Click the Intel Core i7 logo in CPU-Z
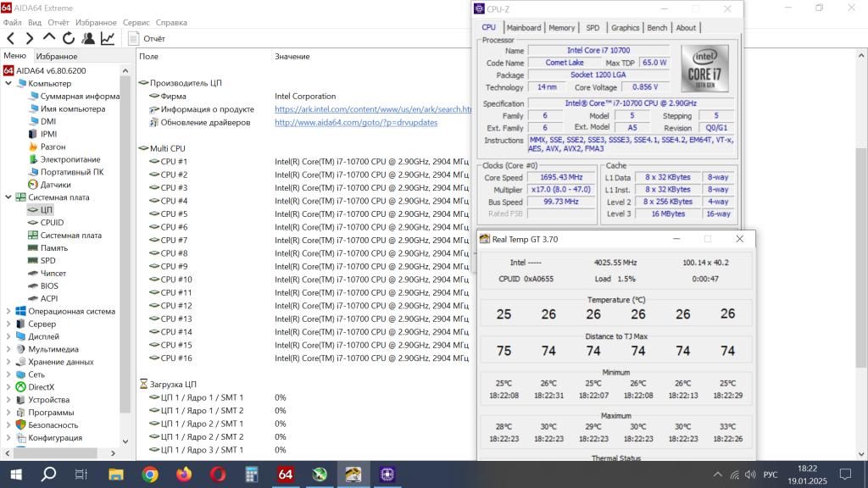Viewport: 868px width, 488px height. pyautogui.click(x=704, y=69)
